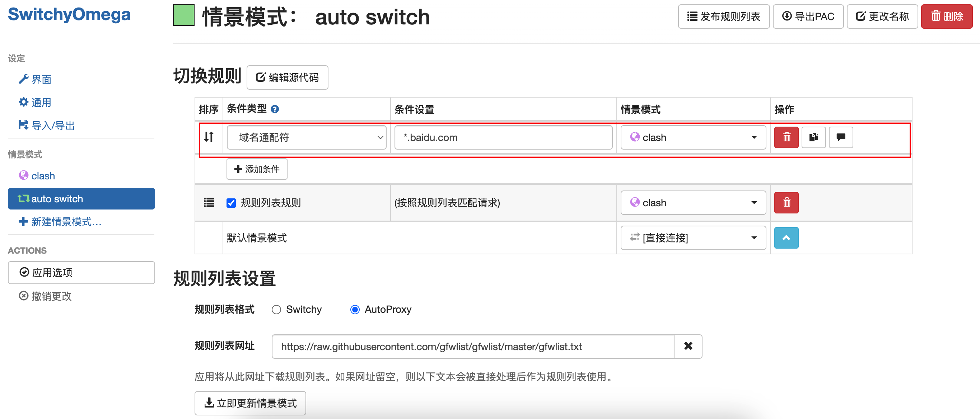
Task: Click the sort arrows icon in first rule row
Action: 209,137
